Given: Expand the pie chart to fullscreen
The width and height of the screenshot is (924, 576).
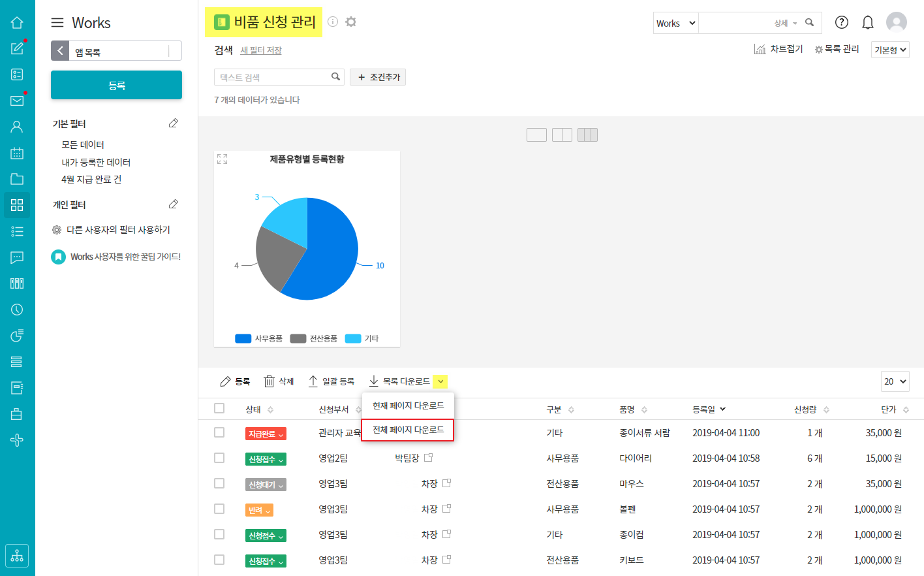Looking at the screenshot, I should tap(223, 159).
